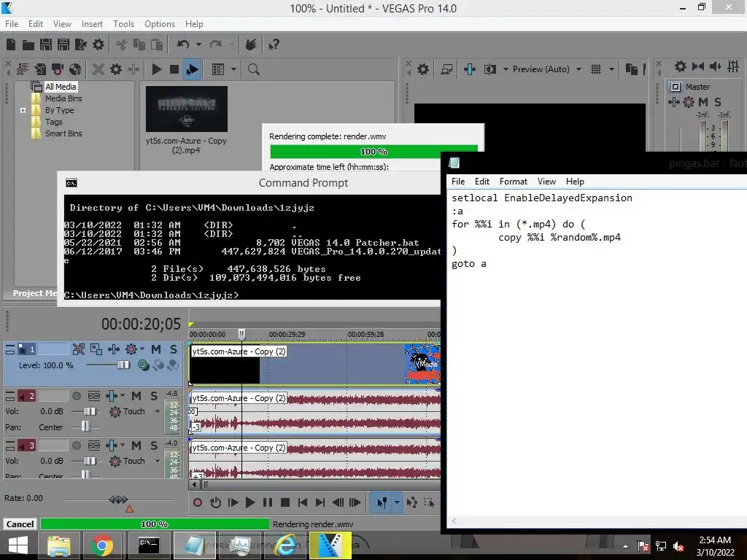Image resolution: width=747 pixels, height=560 pixels.
Task: Click the Render As toolbar icon
Action: [x=80, y=44]
